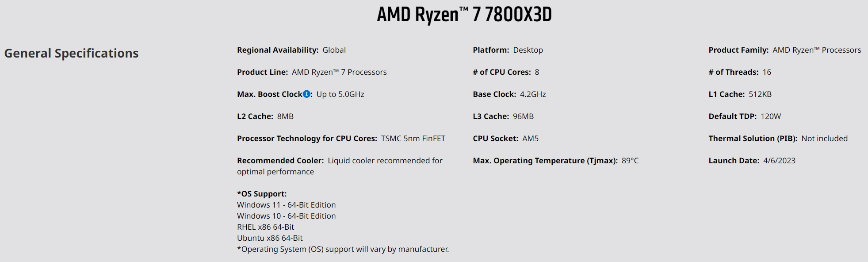Click the General Specifications heading
This screenshot has width=868, height=262.
pos(71,53)
